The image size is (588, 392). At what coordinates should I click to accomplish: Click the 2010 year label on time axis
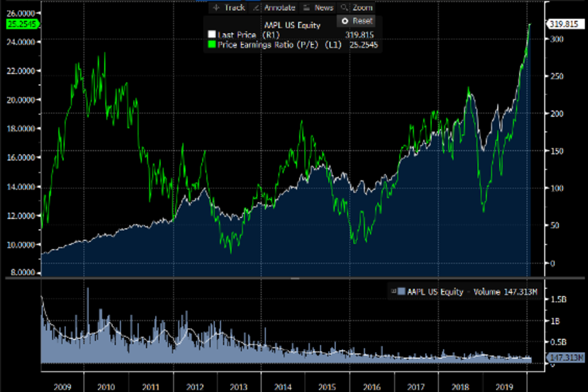106,387
